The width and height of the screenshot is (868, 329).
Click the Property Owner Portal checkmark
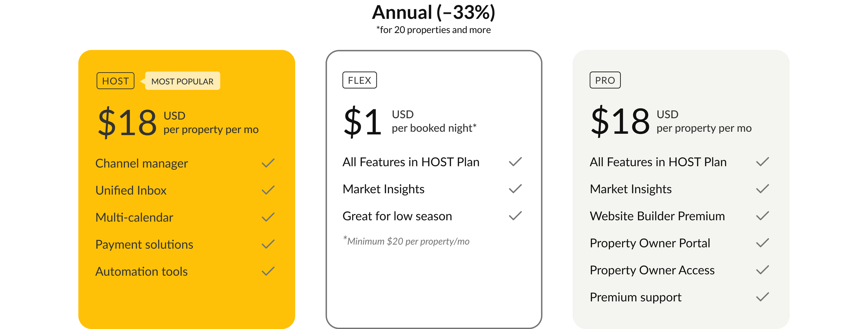click(762, 243)
